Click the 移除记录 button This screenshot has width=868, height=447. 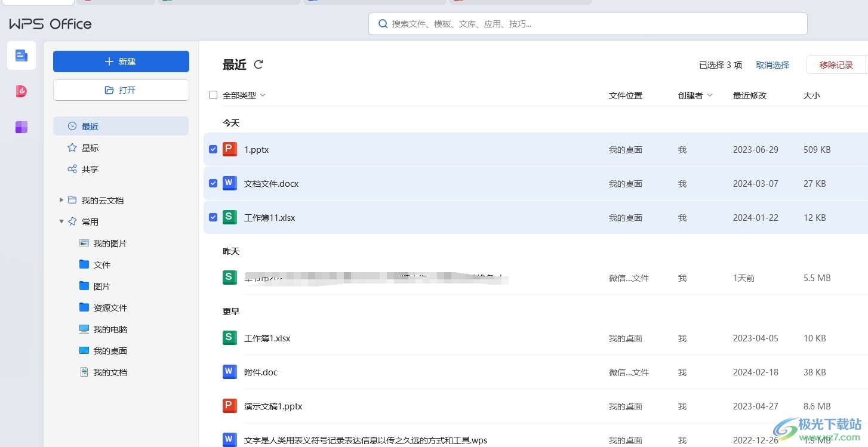point(836,65)
